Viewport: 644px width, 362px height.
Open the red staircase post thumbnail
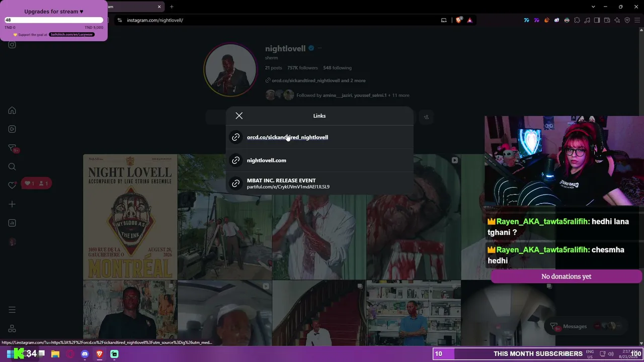[319, 314]
